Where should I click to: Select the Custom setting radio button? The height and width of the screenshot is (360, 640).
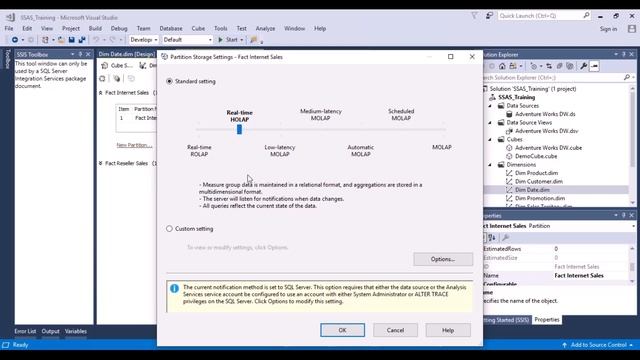[x=169, y=229]
